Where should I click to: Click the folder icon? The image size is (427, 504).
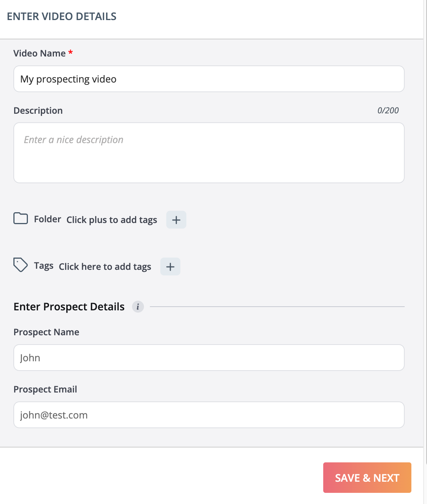tap(20, 219)
